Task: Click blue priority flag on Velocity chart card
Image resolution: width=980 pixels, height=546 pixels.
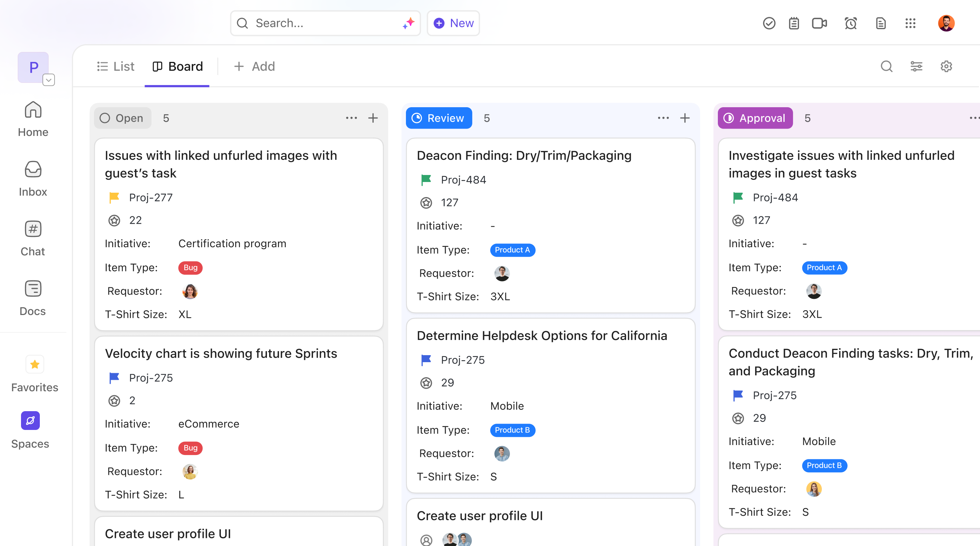Action: tap(114, 378)
